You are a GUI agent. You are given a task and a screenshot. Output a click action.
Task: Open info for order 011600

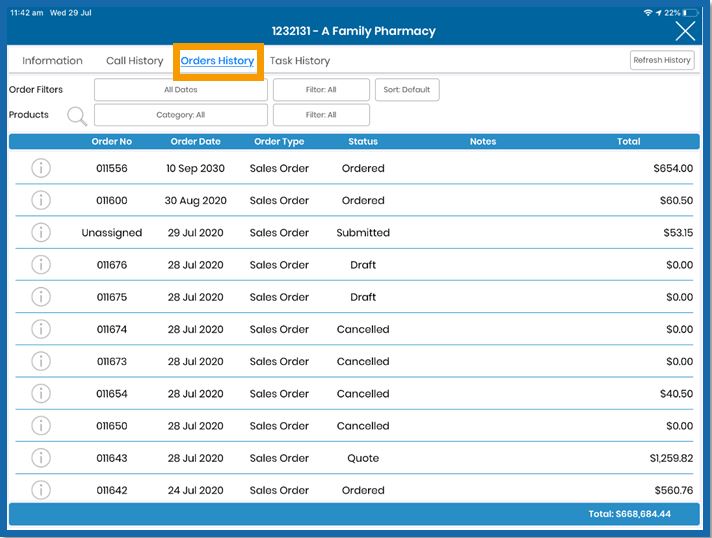(x=41, y=200)
